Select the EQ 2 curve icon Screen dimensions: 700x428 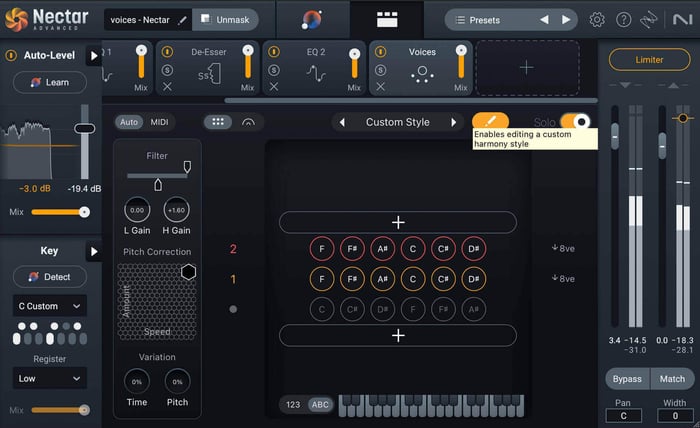point(316,73)
